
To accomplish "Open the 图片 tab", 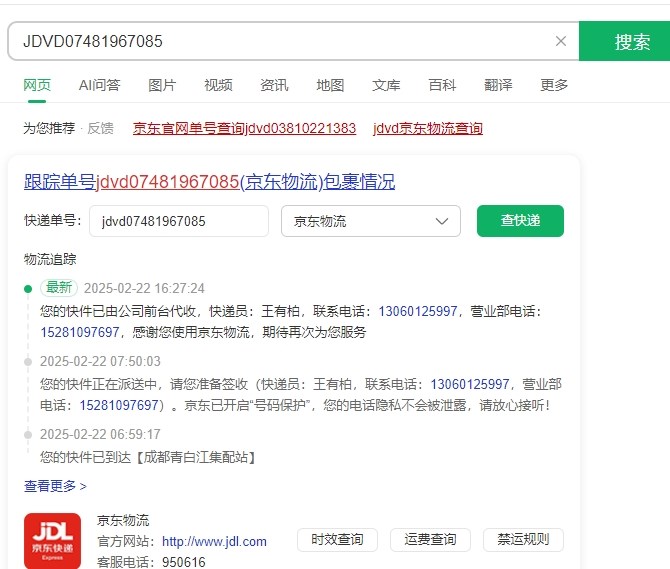I will [162, 85].
